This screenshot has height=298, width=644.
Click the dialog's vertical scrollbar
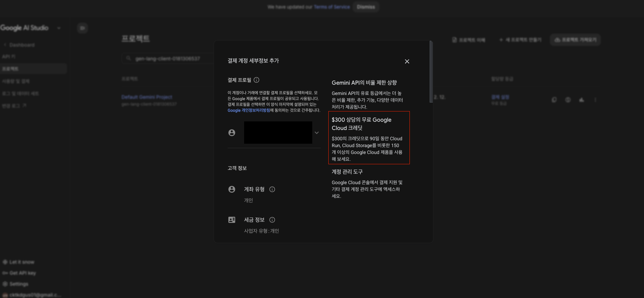click(x=431, y=72)
